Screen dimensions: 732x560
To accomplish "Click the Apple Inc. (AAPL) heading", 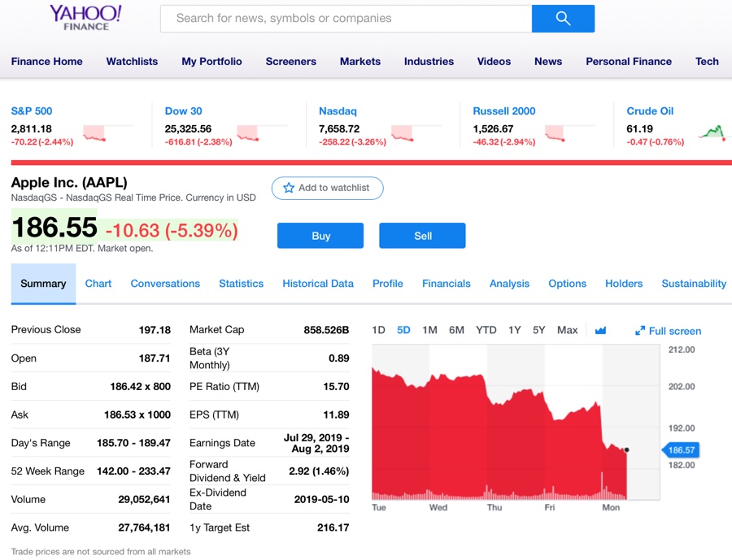I will [x=69, y=182].
